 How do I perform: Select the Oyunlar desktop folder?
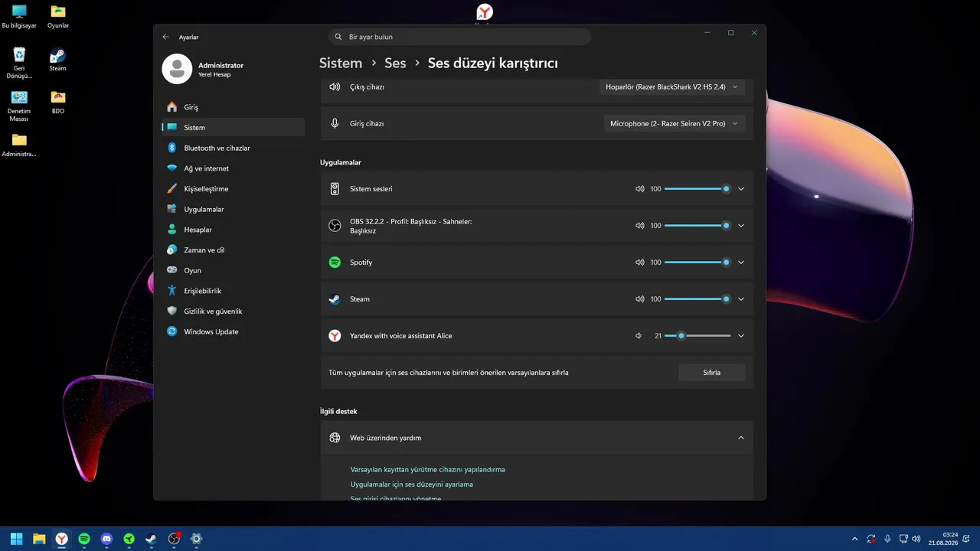pos(58,17)
